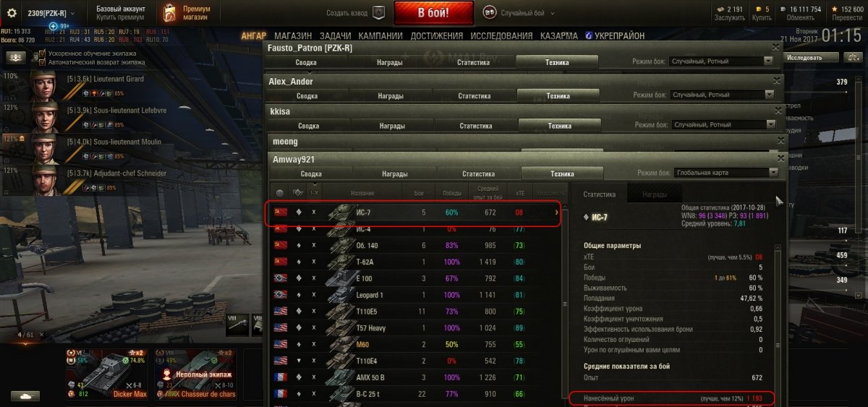Expand the Глобальная карта battle mode dropdown

click(x=726, y=173)
